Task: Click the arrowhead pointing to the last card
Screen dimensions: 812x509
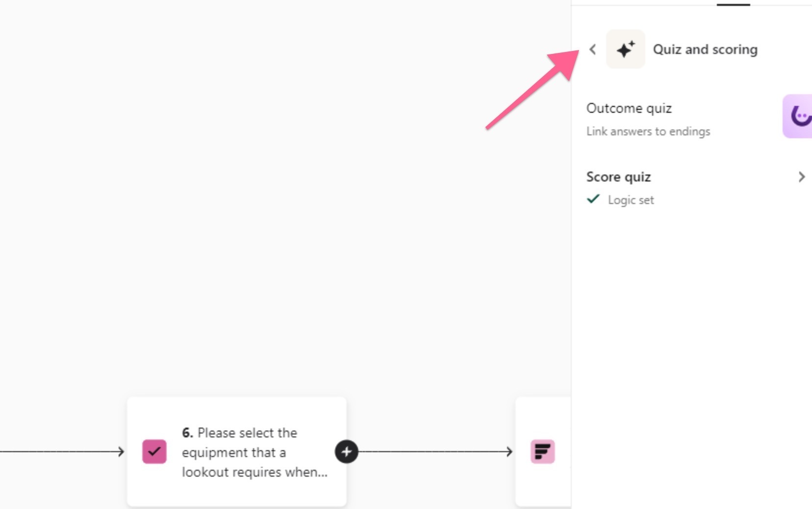Action: pos(509,452)
